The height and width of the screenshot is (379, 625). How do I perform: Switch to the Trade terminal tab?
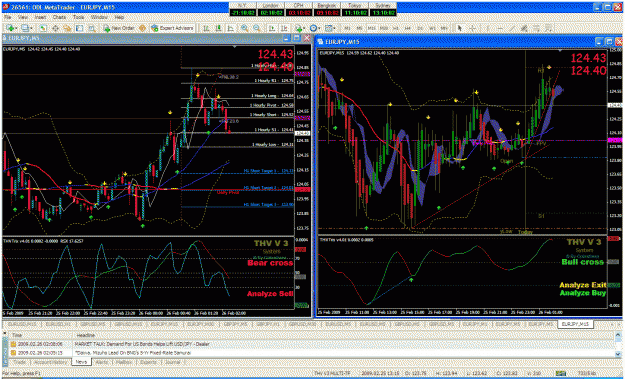point(19,362)
